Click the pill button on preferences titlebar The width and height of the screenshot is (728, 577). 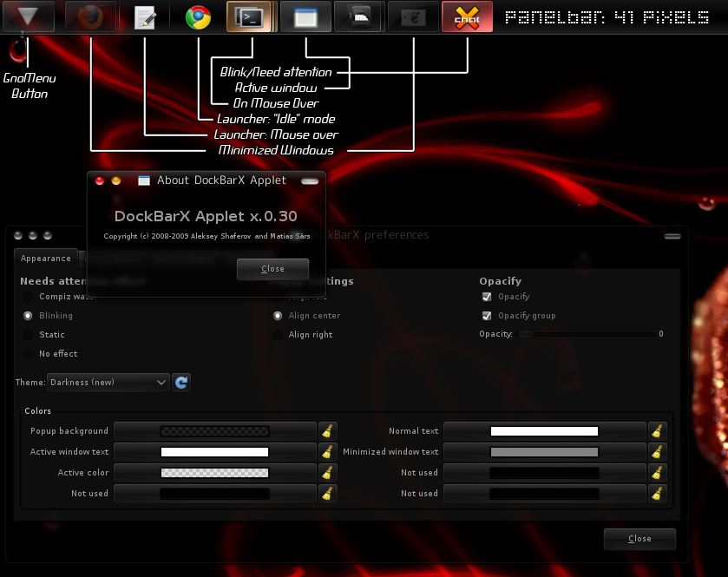pos(672,236)
